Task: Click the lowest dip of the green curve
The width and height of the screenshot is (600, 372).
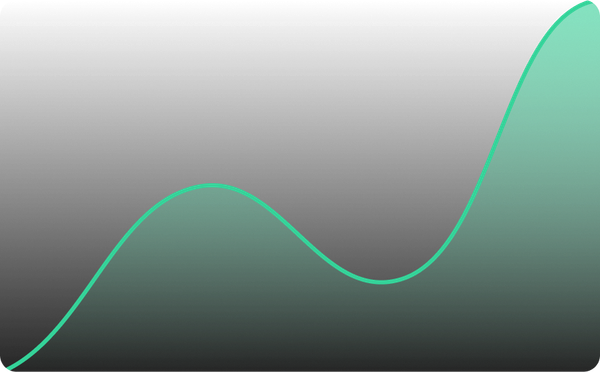Action: 381,282
